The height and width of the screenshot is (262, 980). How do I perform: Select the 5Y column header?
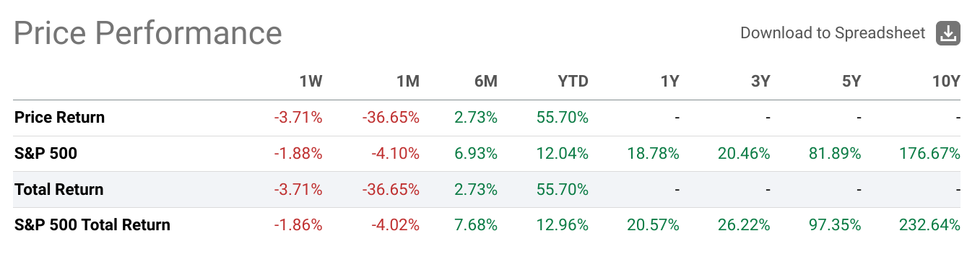click(x=851, y=82)
